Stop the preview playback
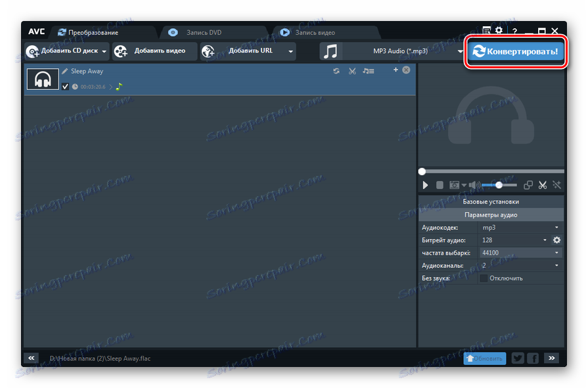Viewport: 588px width, 388px height. [x=440, y=185]
